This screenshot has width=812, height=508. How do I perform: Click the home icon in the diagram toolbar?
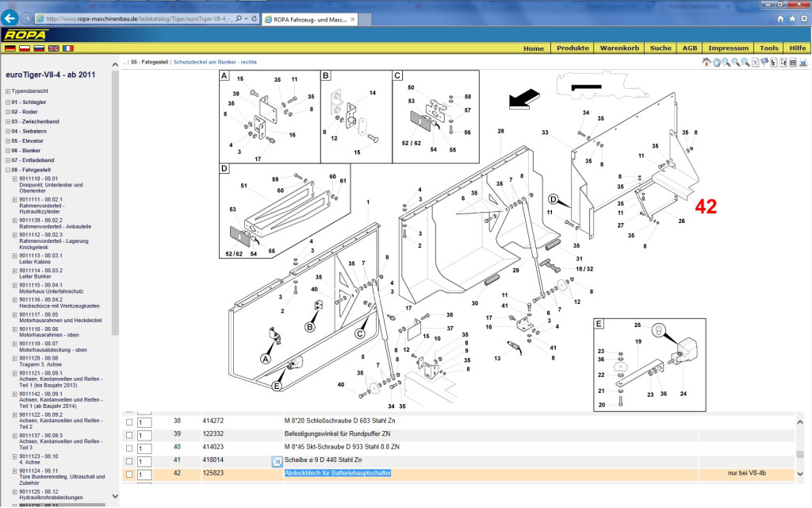tap(707, 62)
